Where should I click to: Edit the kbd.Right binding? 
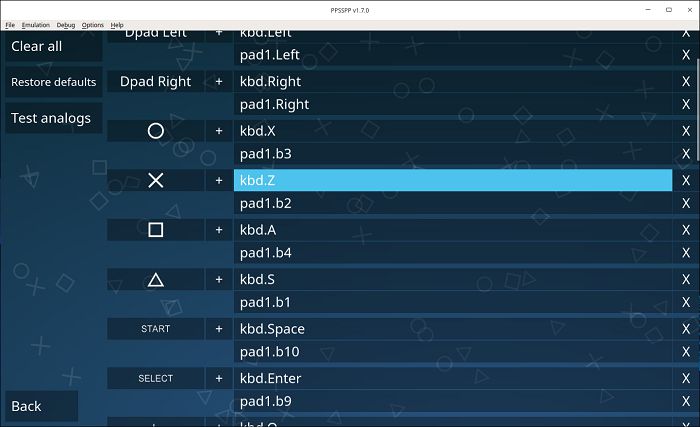pos(453,81)
